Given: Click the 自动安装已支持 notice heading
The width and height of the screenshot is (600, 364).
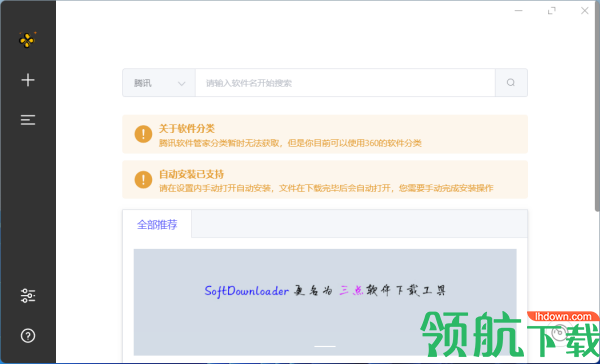Looking at the screenshot, I should pos(191,175).
